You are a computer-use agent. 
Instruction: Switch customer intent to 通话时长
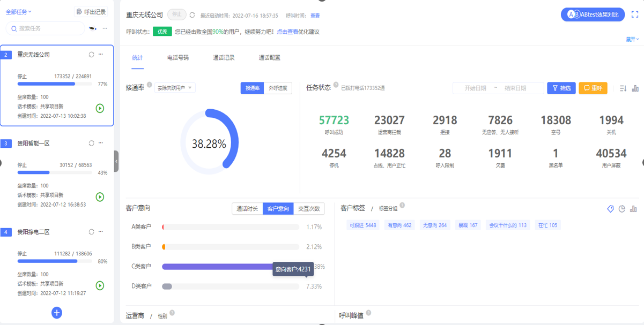coord(247,209)
